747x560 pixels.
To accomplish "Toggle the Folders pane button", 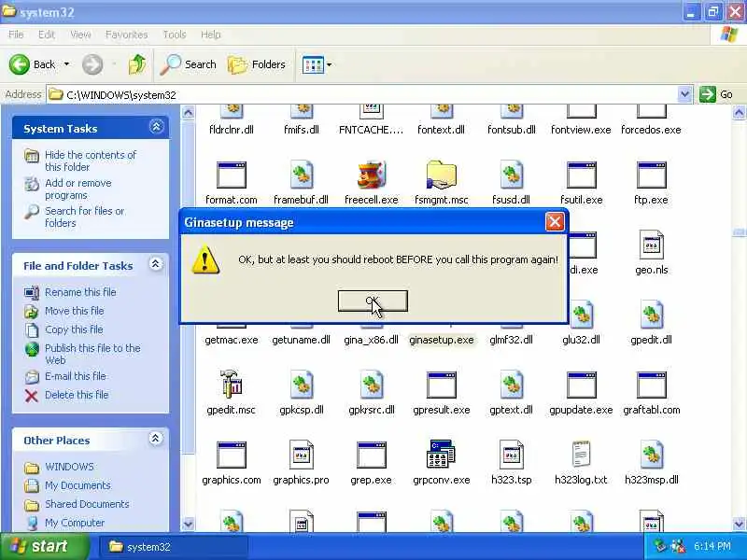I will (257, 64).
